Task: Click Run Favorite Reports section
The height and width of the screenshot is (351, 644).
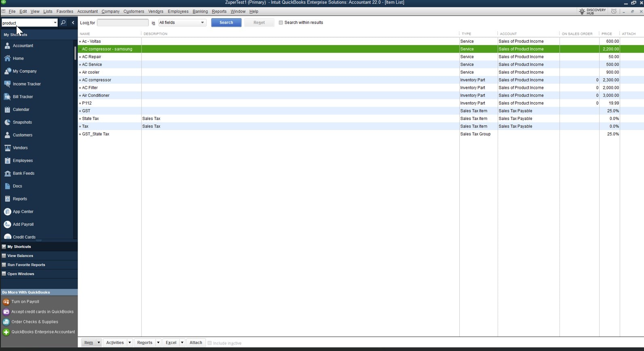Action: (39, 265)
